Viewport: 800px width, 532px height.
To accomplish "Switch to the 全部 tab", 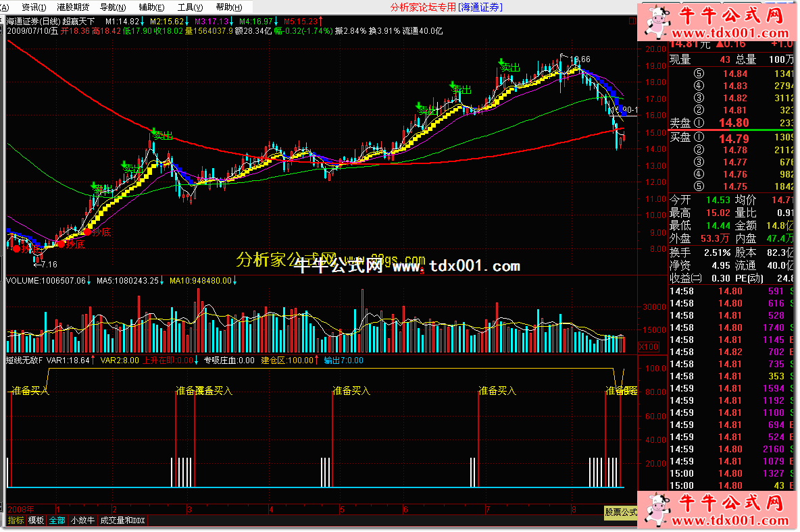I will click(x=57, y=521).
